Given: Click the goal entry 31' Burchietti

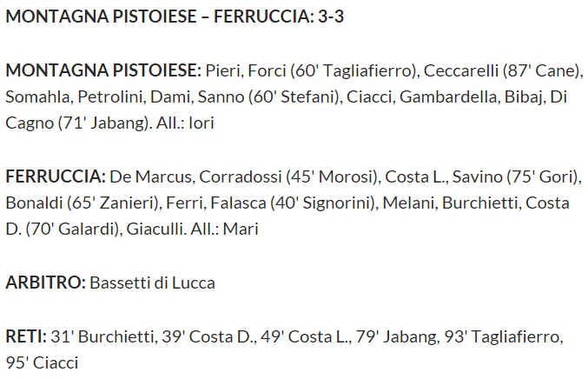Looking at the screenshot, I should 102,336.
